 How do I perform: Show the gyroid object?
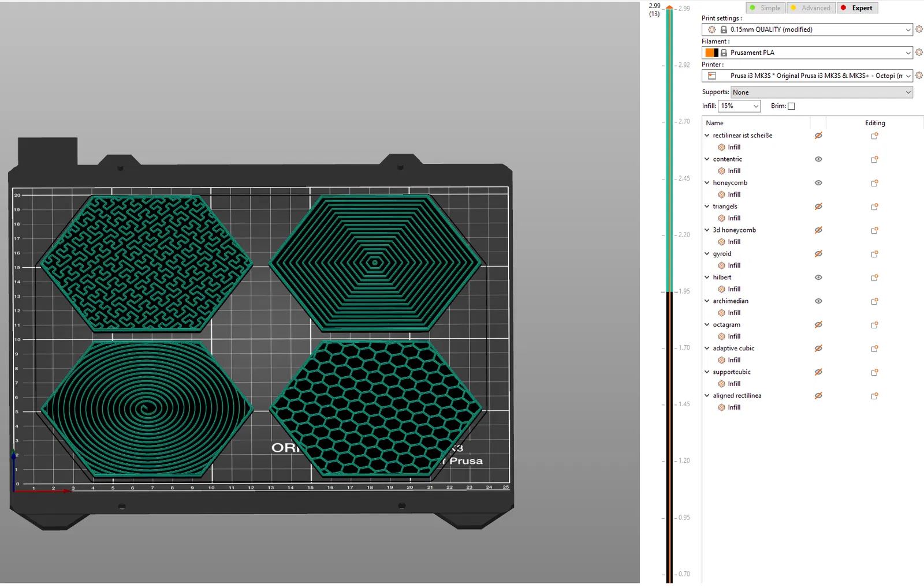click(x=818, y=254)
